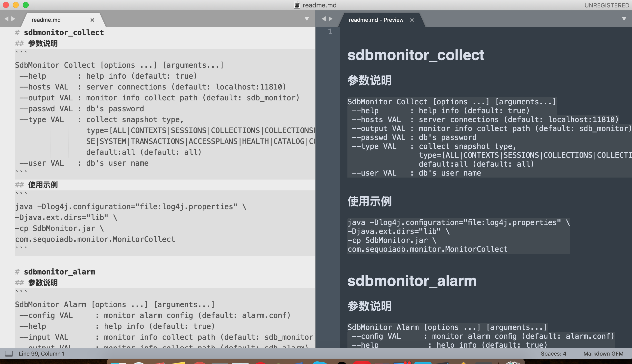Click the UNREGISTERED label in title bar

click(607, 5)
